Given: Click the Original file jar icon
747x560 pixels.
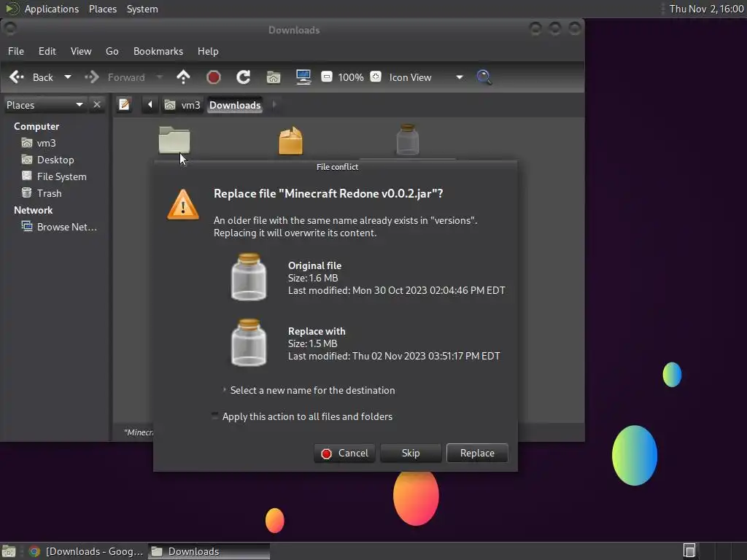Looking at the screenshot, I should [249, 277].
